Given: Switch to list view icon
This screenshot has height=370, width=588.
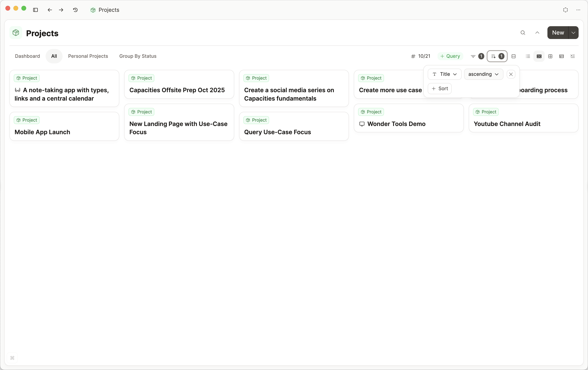Looking at the screenshot, I should tap(528, 56).
